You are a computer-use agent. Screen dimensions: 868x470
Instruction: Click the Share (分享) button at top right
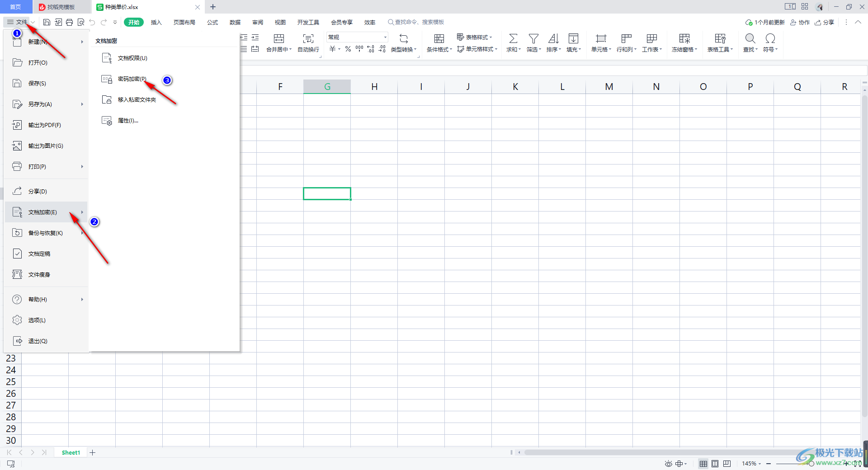pos(824,22)
